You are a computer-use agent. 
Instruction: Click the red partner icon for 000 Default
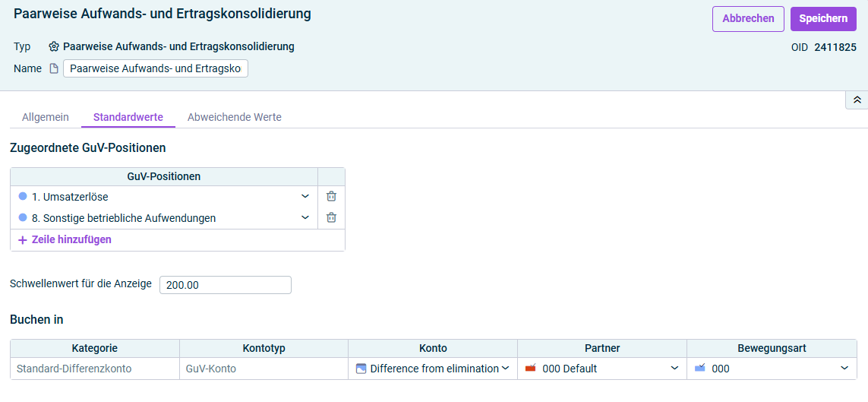[531, 369]
